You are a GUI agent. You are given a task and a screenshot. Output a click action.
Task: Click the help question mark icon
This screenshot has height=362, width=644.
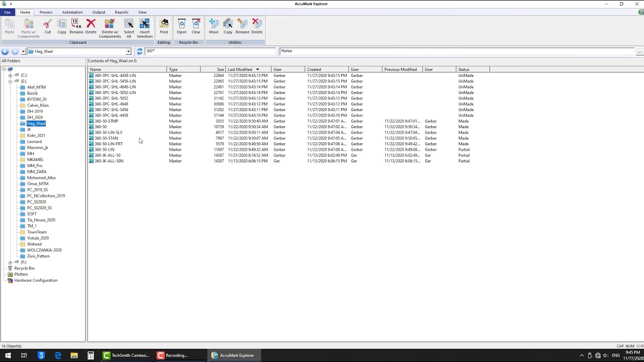click(x=640, y=12)
